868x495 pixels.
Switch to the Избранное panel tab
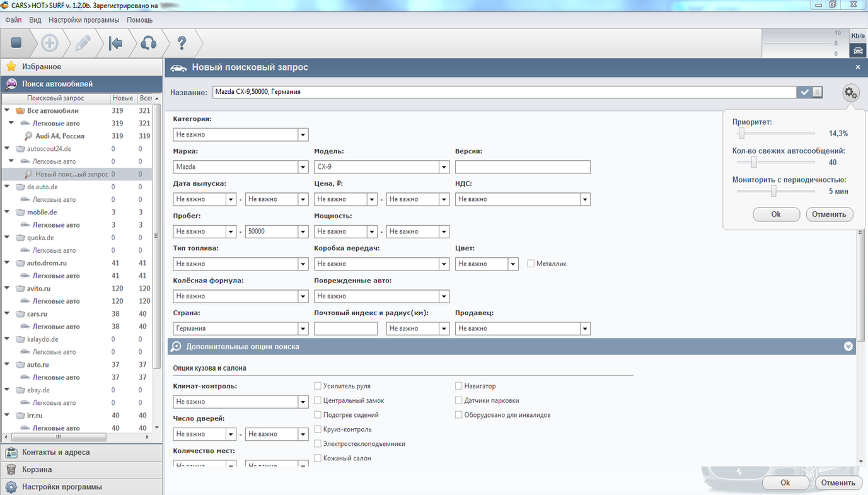[81, 66]
